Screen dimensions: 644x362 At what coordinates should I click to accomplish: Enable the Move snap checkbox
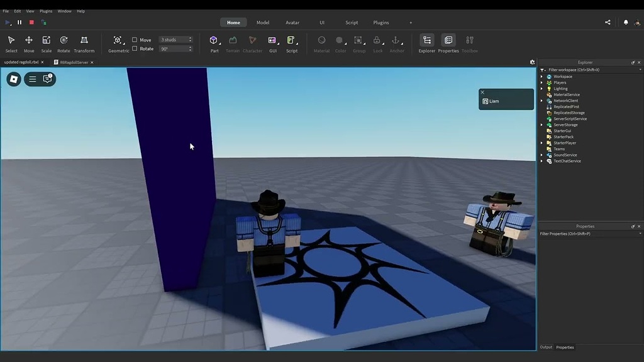(135, 40)
